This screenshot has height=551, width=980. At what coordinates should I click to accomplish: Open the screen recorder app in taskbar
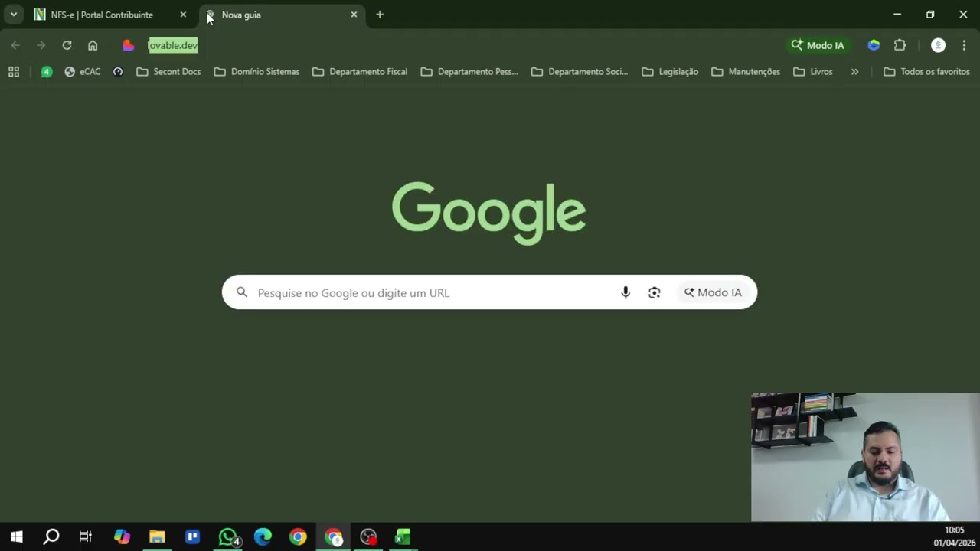pyautogui.click(x=368, y=536)
